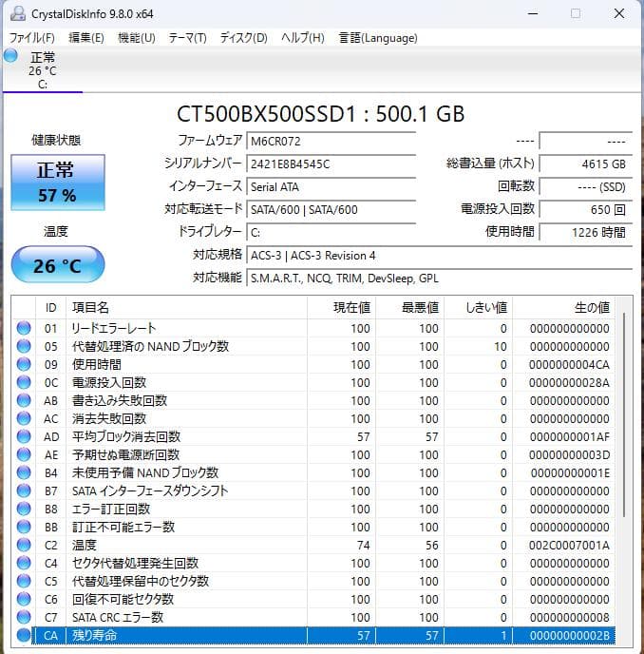Screen dimensions: 644x654
Task: Select the リードエラーレート attribute row
Action: [313, 328]
